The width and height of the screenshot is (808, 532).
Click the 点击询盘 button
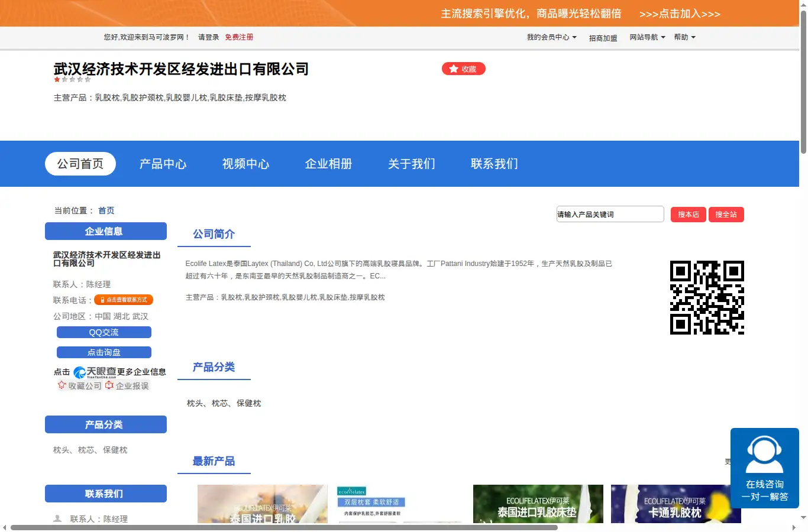coord(104,352)
